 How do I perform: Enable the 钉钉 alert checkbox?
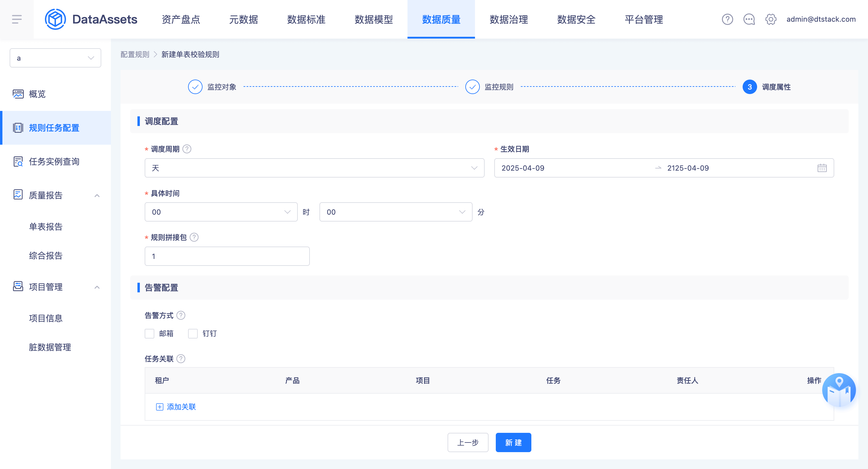tap(193, 334)
